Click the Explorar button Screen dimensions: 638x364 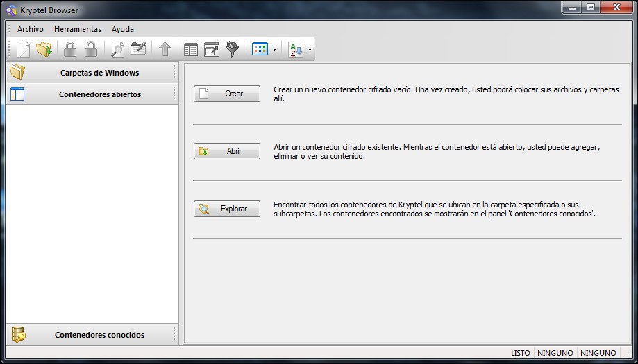point(226,209)
